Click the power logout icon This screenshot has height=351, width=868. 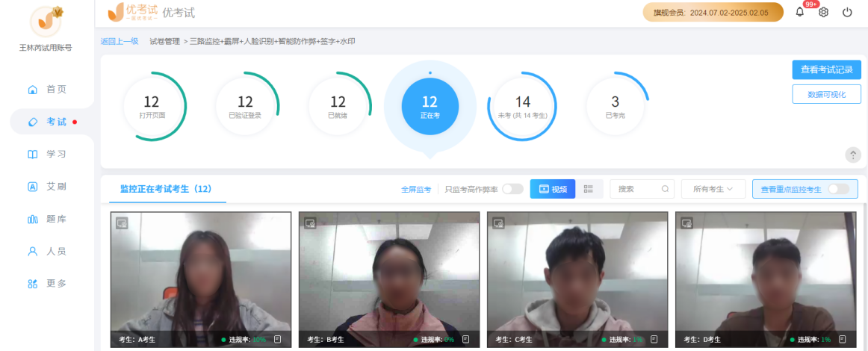tap(847, 13)
